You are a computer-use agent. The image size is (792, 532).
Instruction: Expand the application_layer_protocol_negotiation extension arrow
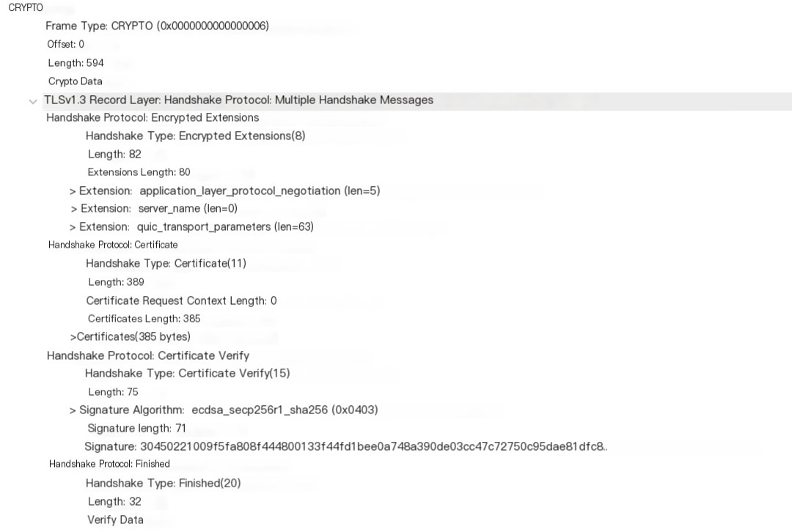(73, 191)
